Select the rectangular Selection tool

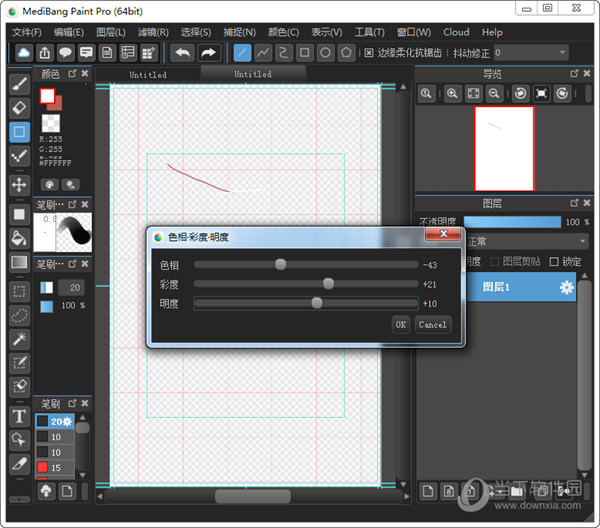click(x=20, y=292)
